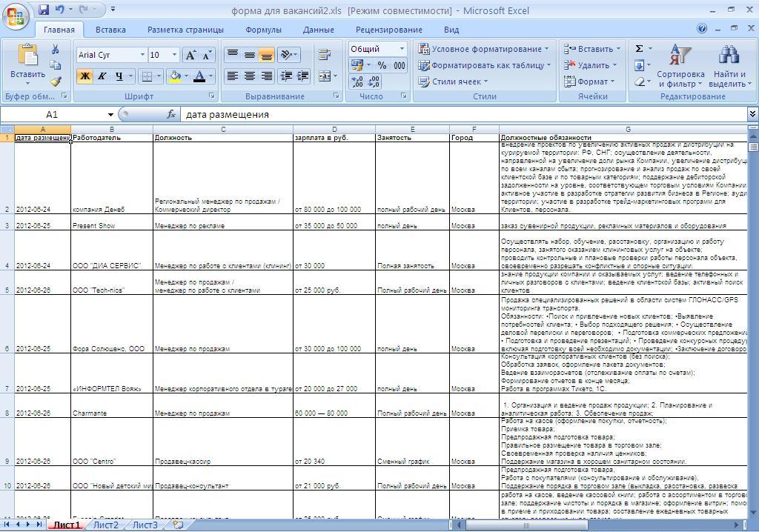
Task: Switch to Рецензирование ribbon tab
Action: pyautogui.click(x=388, y=30)
